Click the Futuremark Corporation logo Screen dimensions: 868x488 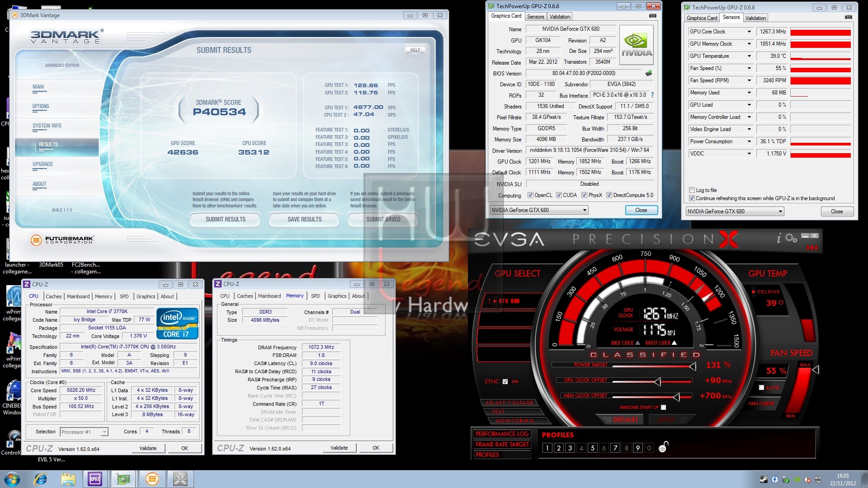click(62, 240)
